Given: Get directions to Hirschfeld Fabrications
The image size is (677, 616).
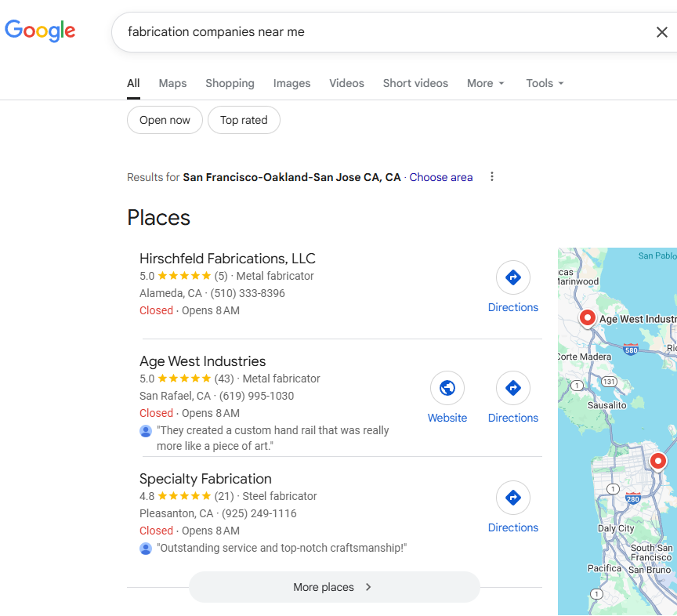Looking at the screenshot, I should pos(512,277).
